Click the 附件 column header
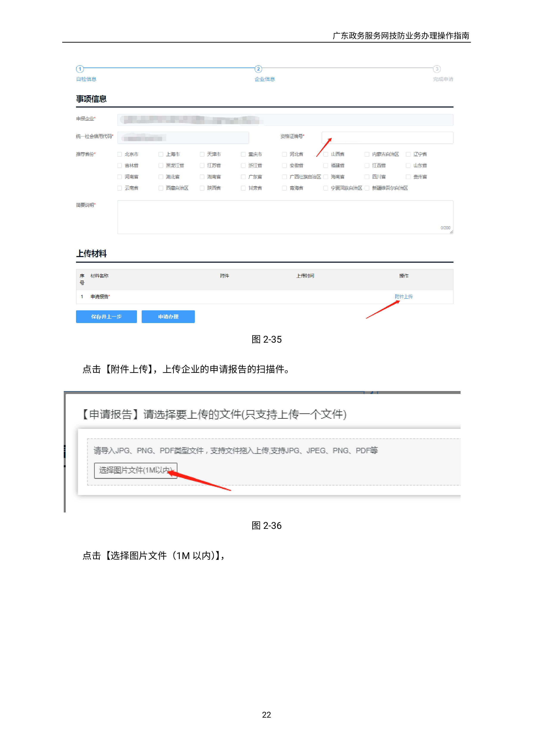This screenshot has width=534, height=756. (x=225, y=276)
